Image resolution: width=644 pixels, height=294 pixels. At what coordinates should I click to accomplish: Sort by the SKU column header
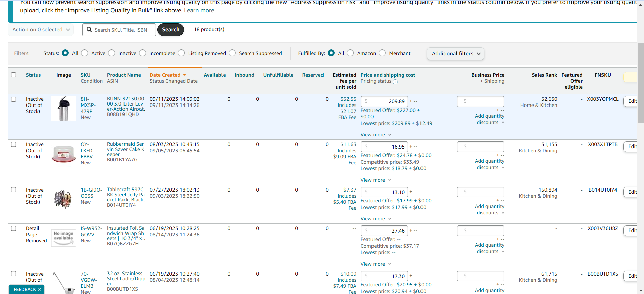click(86, 75)
